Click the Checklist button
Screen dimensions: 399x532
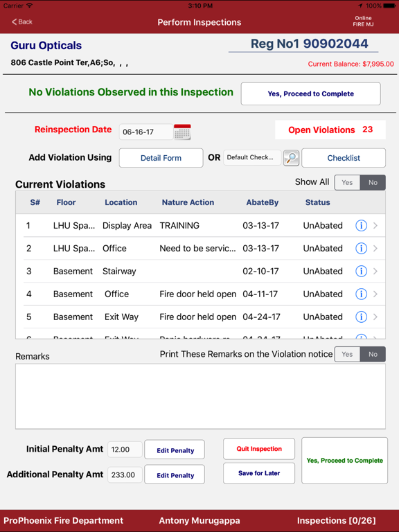(344, 158)
